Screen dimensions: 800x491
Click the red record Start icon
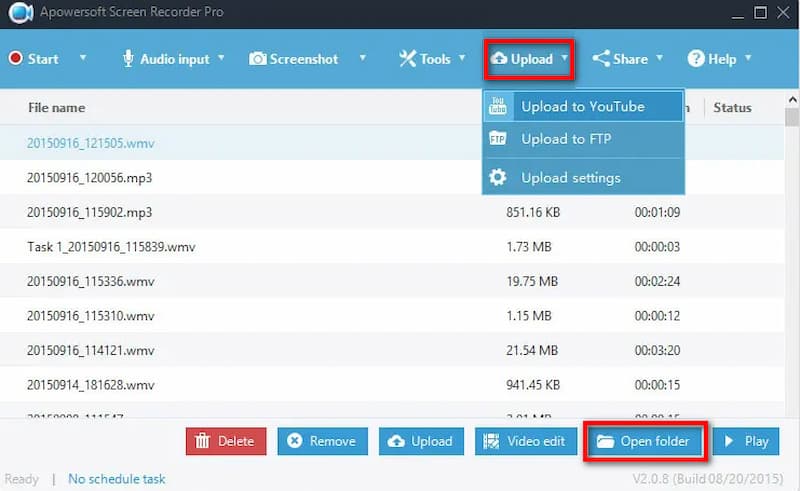click(15, 58)
